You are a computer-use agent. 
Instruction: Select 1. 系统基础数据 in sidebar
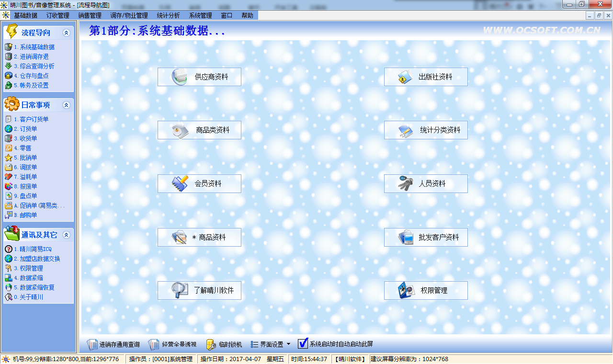34,47
